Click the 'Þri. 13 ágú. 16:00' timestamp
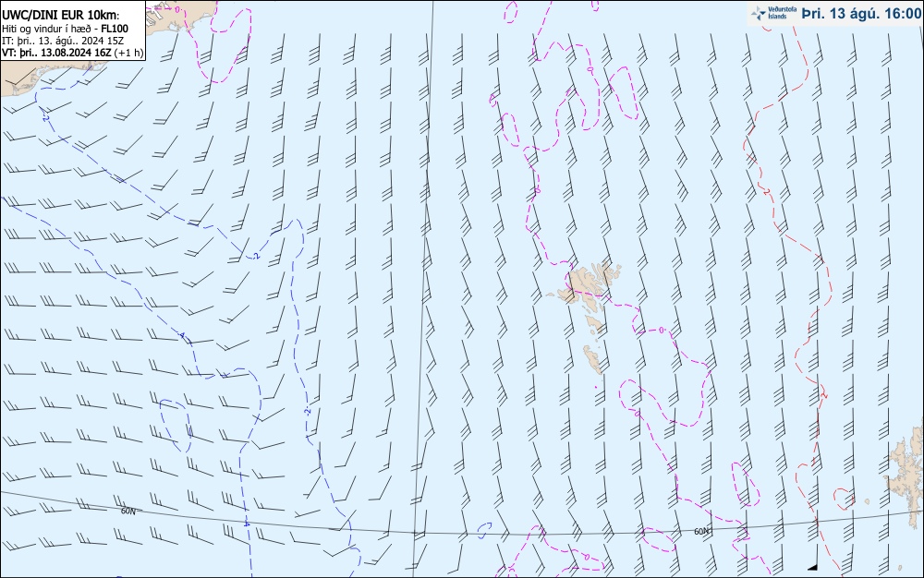The height and width of the screenshot is (578, 924). click(861, 13)
